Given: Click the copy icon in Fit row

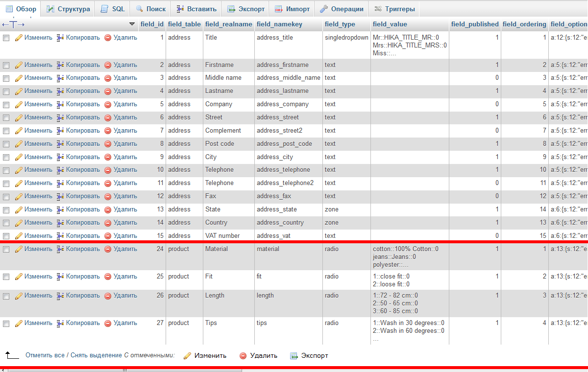Looking at the screenshot, I should tap(61, 277).
